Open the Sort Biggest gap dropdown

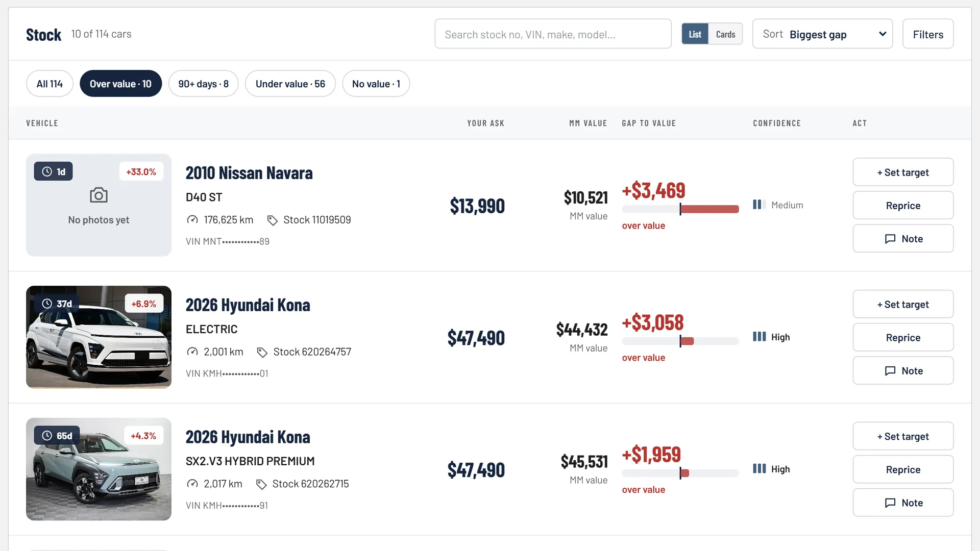822,34
